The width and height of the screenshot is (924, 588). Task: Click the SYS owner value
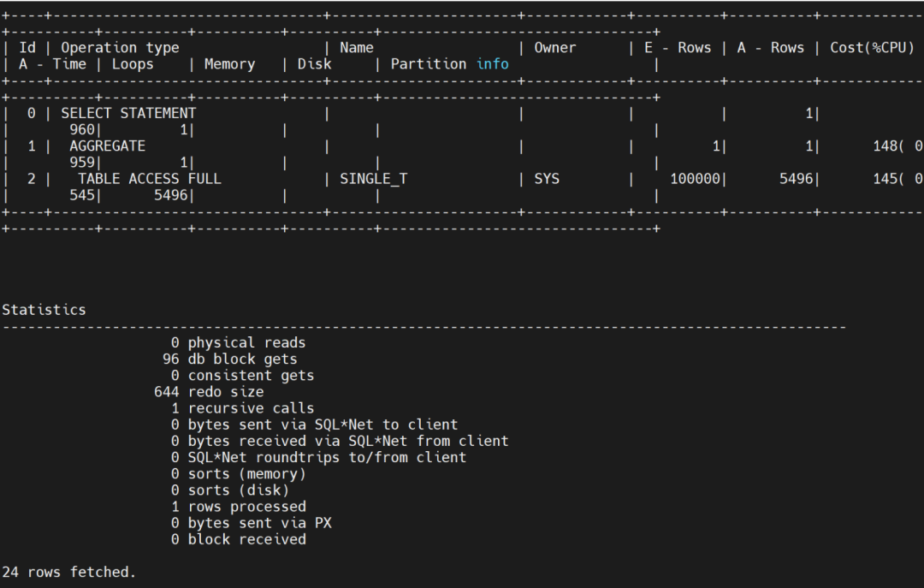547,179
